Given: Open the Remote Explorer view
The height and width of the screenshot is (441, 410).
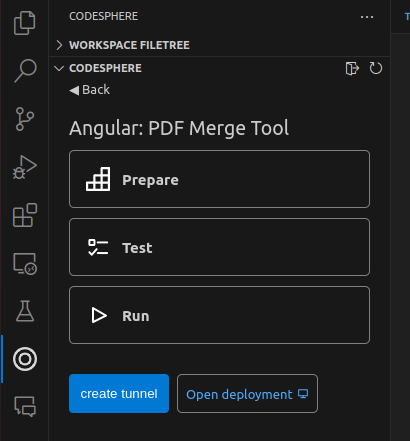Looking at the screenshot, I should click(x=25, y=263).
